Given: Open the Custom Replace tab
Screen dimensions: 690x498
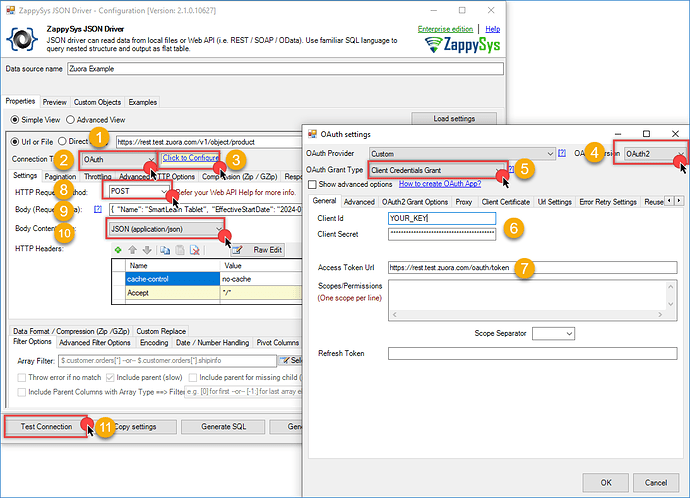Looking at the screenshot, I should (161, 331).
